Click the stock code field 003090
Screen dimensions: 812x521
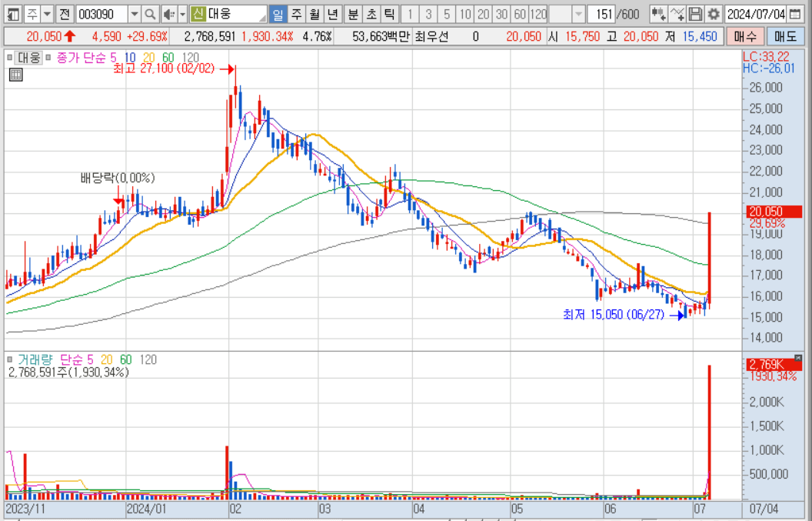pos(101,14)
